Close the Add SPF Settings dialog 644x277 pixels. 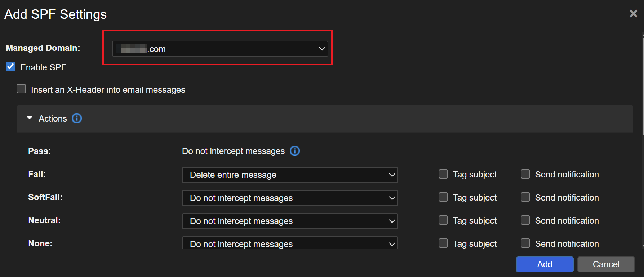[633, 14]
